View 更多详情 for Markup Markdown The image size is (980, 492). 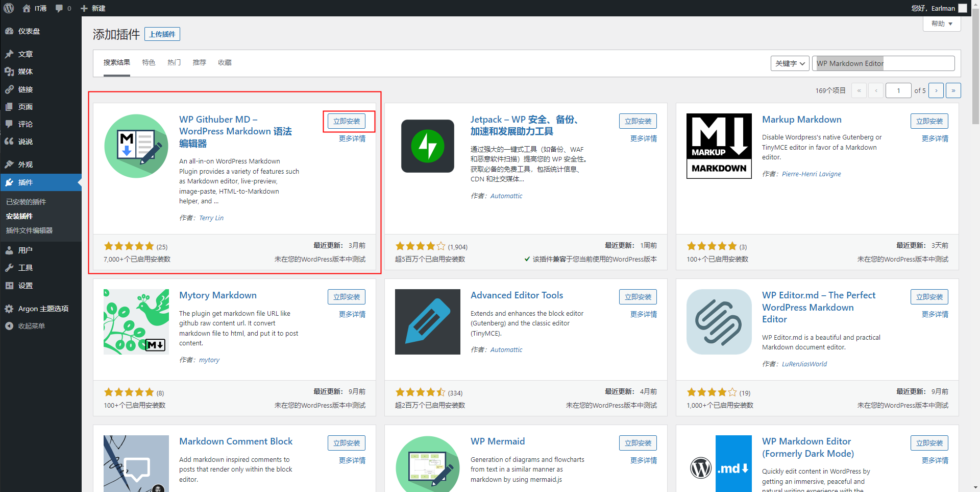935,138
